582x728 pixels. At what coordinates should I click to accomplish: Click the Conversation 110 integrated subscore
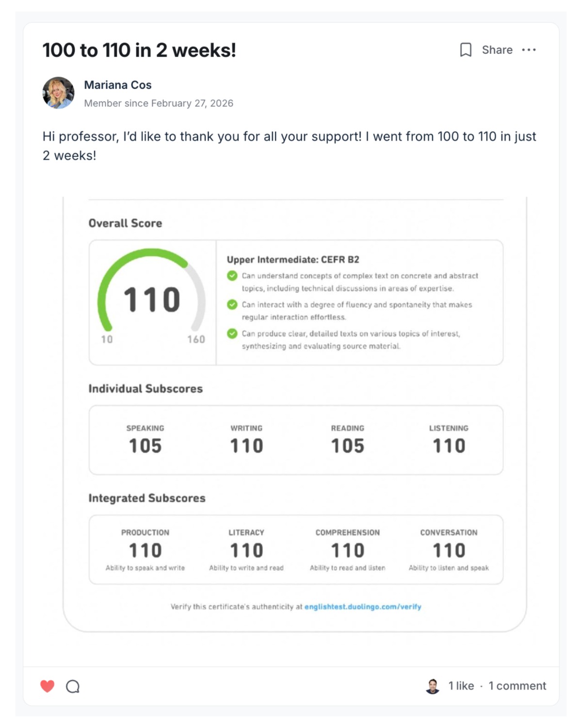pos(449,549)
